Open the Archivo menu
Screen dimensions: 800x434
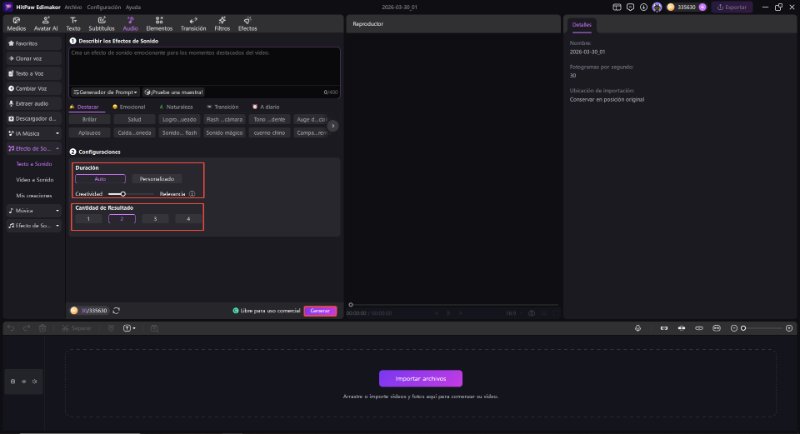(x=73, y=7)
